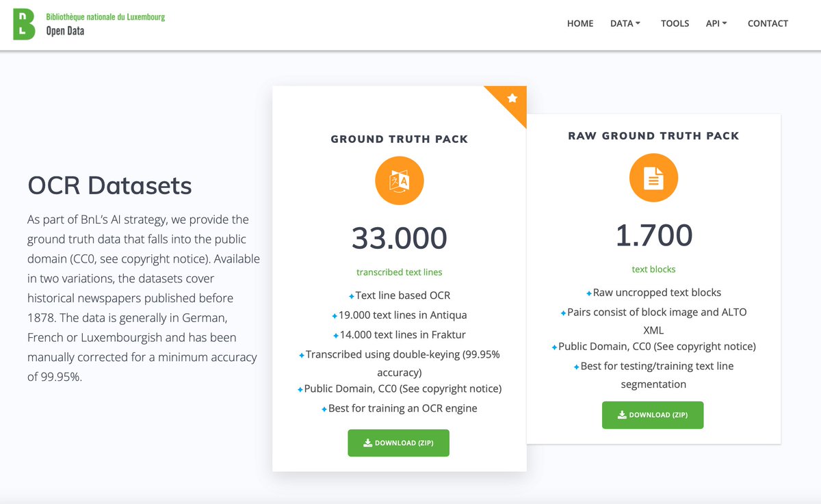
Task: Select the GROUND TRUTH PACK heading
Action: tap(400, 139)
